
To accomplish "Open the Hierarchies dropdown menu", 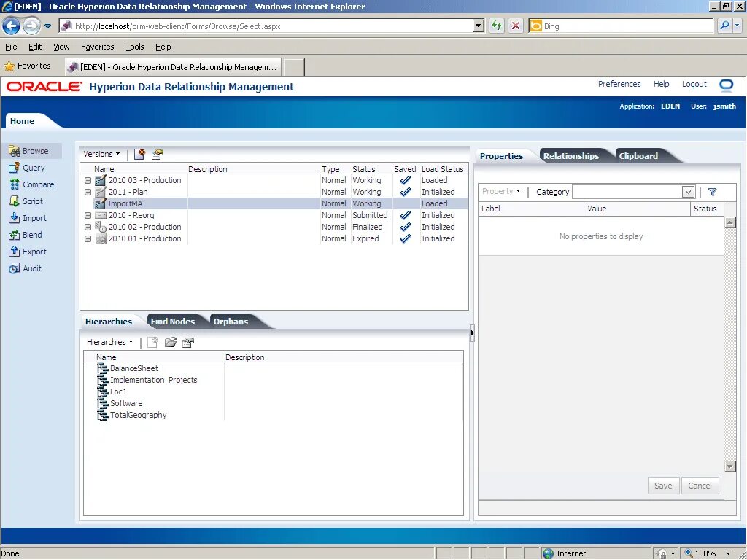I will (x=110, y=342).
